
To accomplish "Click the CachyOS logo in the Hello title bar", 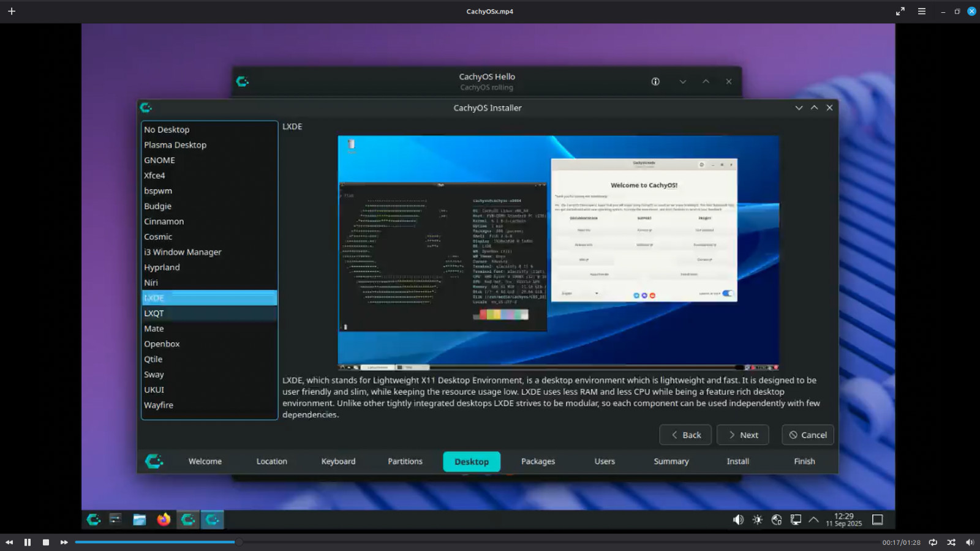I will pos(243,81).
